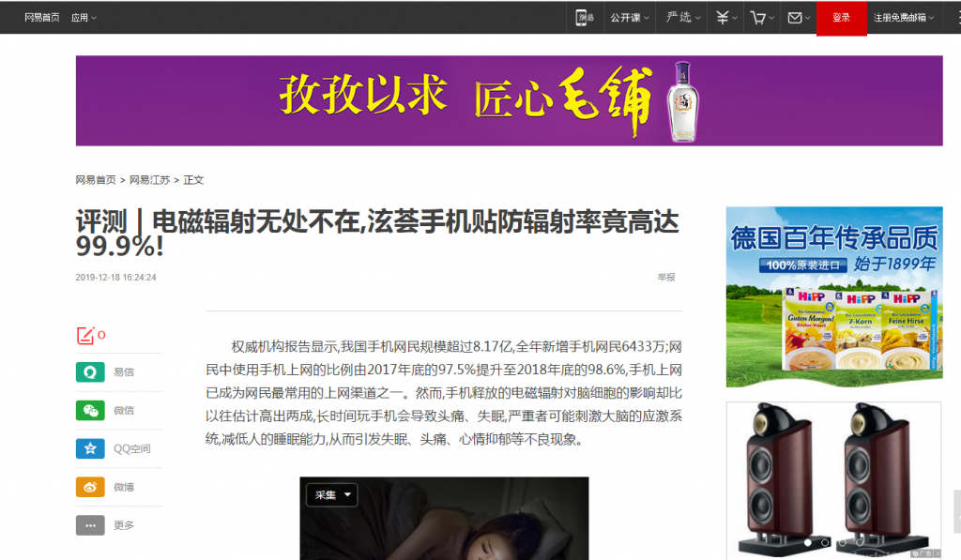Image resolution: width=961 pixels, height=560 pixels.
Task: Click the 微博 share label
Action: (x=124, y=487)
